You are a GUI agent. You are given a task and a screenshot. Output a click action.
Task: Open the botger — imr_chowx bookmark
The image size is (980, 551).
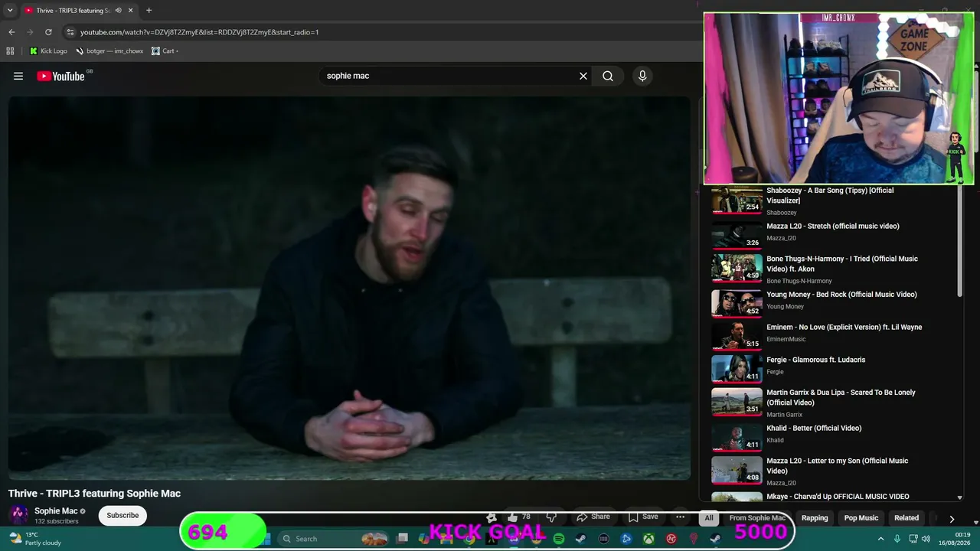coord(109,51)
